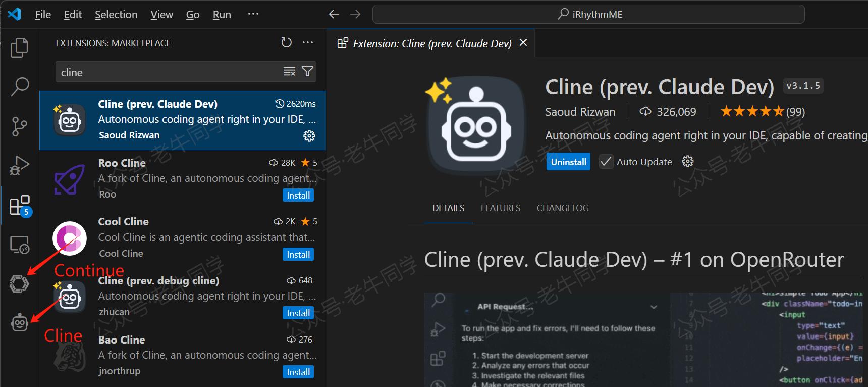The image size is (868, 387).
Task: Click the Roo Cline 28K download count
Action: 282,163
